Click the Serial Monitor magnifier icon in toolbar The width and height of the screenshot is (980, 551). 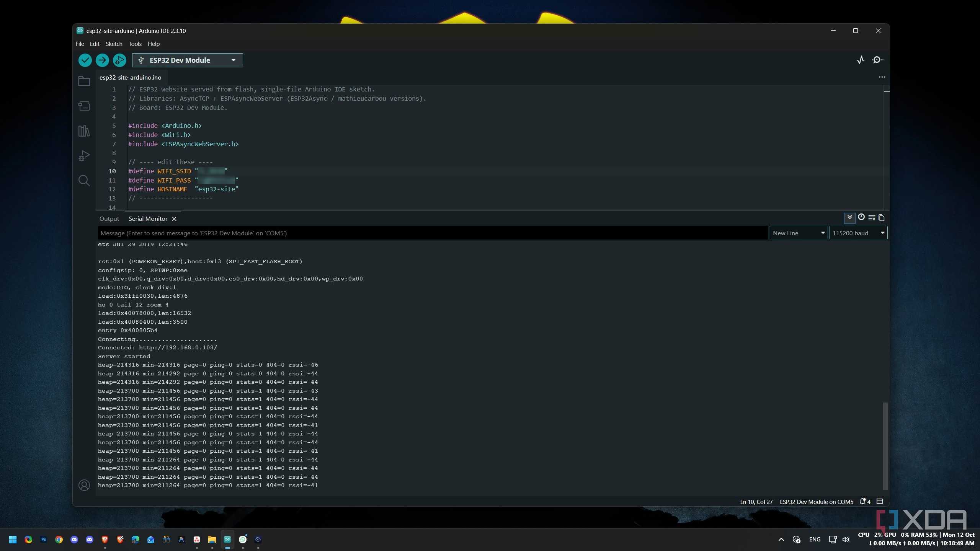877,60
